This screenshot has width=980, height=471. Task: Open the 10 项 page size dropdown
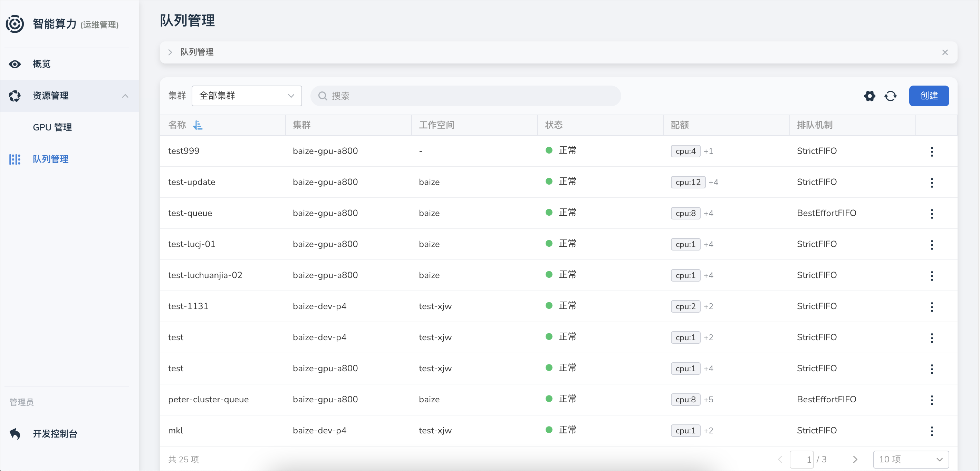pos(911,459)
